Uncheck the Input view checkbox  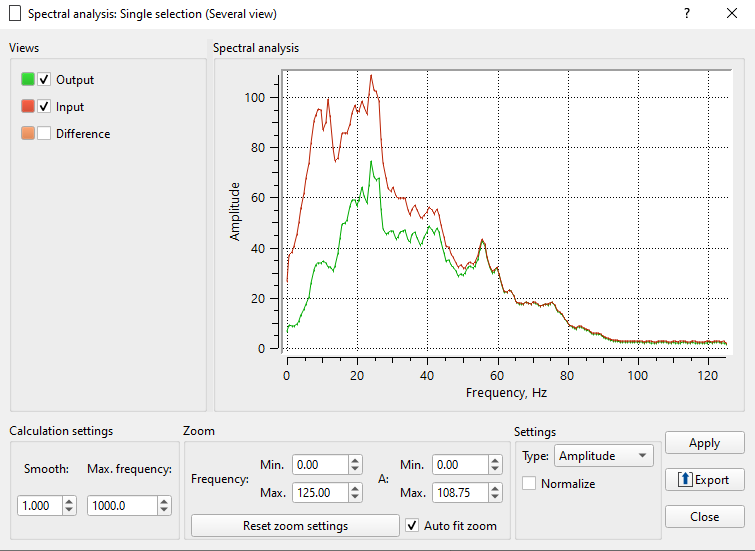click(x=44, y=107)
